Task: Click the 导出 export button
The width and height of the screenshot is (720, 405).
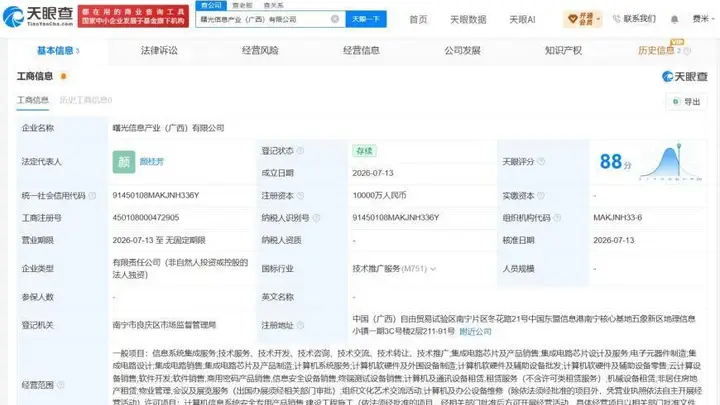Action: click(x=686, y=101)
